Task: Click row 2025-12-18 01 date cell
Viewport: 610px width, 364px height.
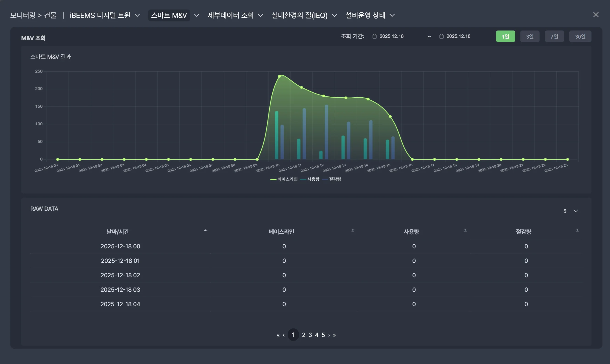Action: 120,261
